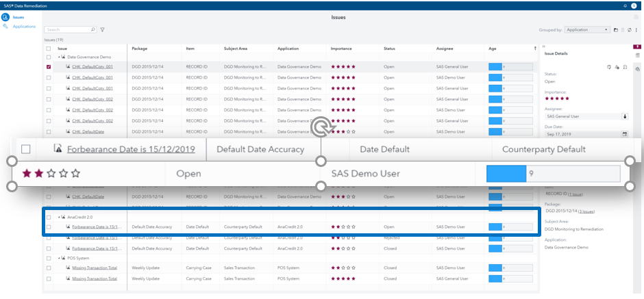Collapse the AnaCredit 2.0 group
The width and height of the screenshot is (644, 299).
tap(59, 217)
